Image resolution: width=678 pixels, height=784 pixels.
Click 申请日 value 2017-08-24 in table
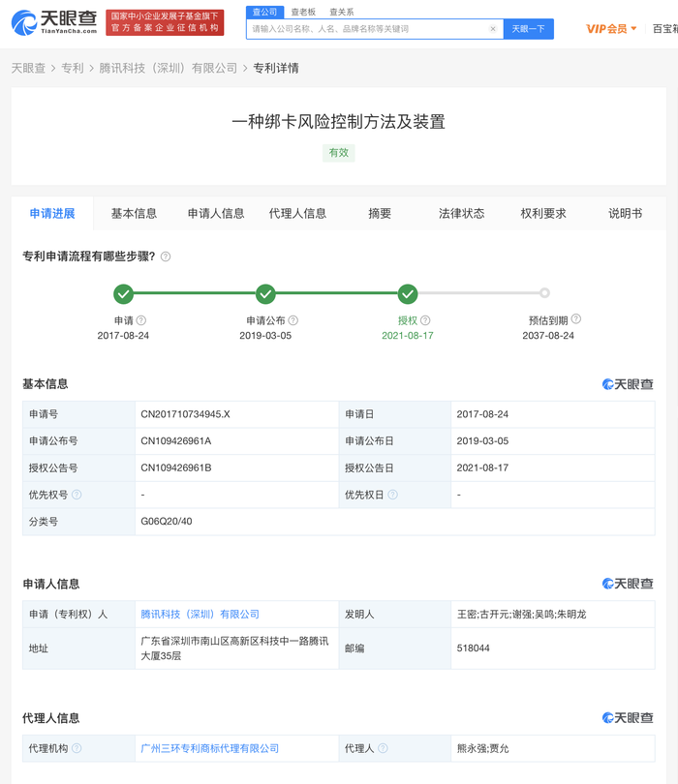482,414
